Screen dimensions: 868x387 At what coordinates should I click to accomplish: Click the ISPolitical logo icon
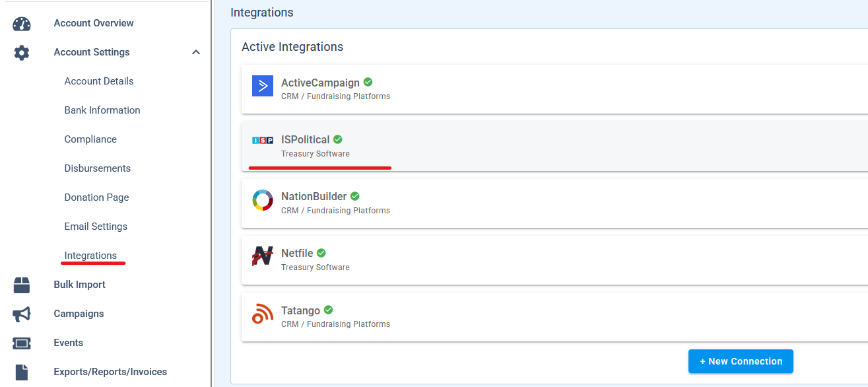263,140
